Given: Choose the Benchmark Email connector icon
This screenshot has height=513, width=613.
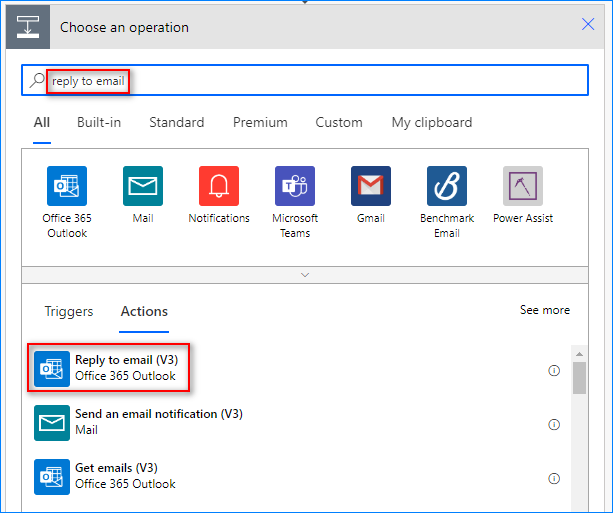Looking at the screenshot, I should pos(447,186).
